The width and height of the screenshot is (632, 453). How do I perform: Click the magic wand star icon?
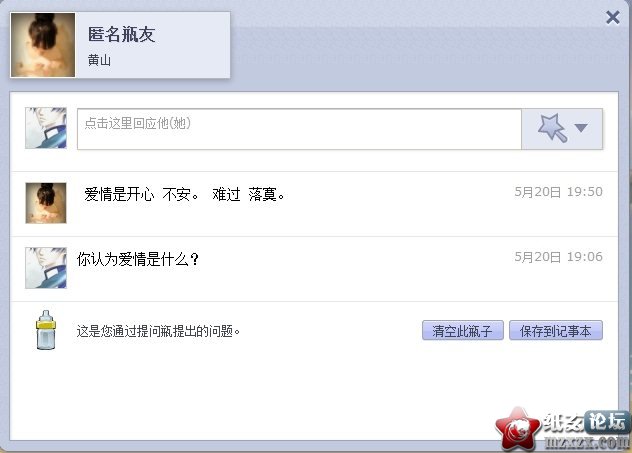click(552, 128)
